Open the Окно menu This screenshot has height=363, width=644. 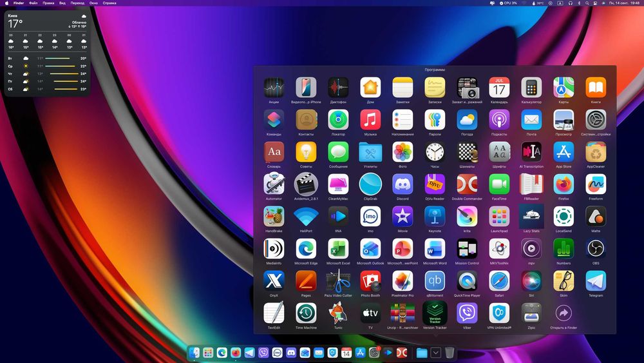[x=93, y=3]
